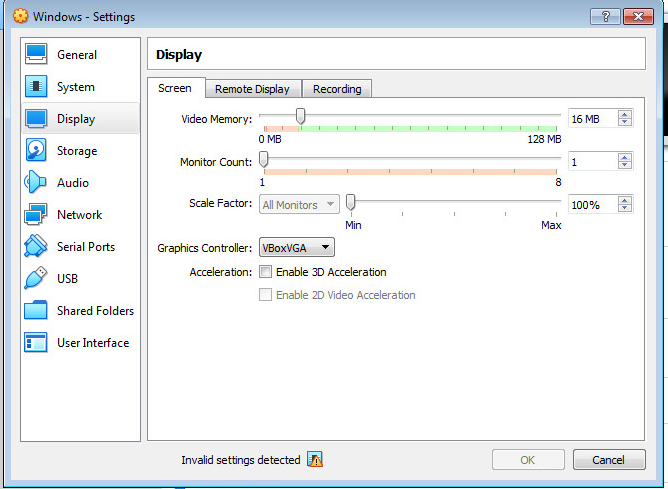Select the Shared Folders label
Image resolution: width=668 pixels, height=489 pixels.
tap(95, 311)
